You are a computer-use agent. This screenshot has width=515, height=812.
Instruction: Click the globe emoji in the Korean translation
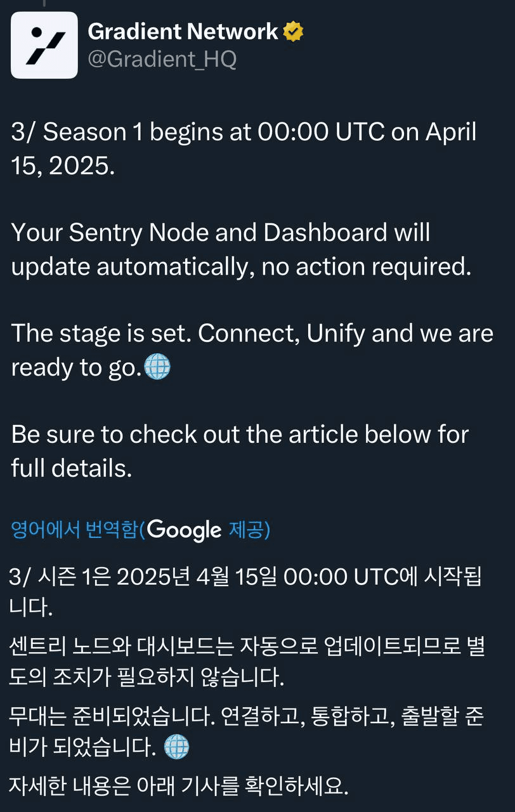pyautogui.click(x=176, y=747)
